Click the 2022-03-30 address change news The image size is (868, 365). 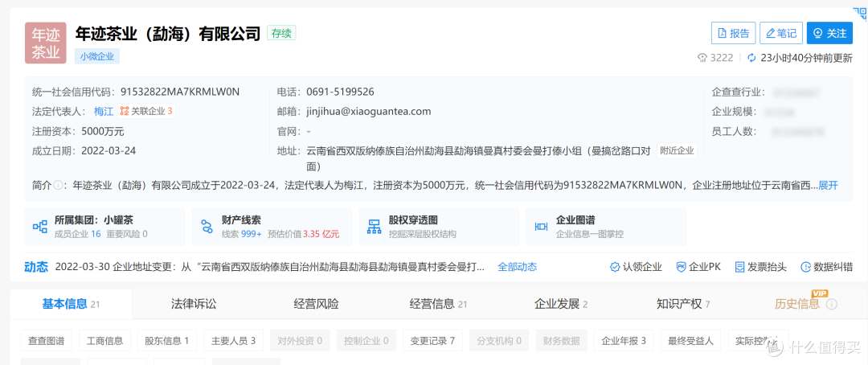(270, 267)
